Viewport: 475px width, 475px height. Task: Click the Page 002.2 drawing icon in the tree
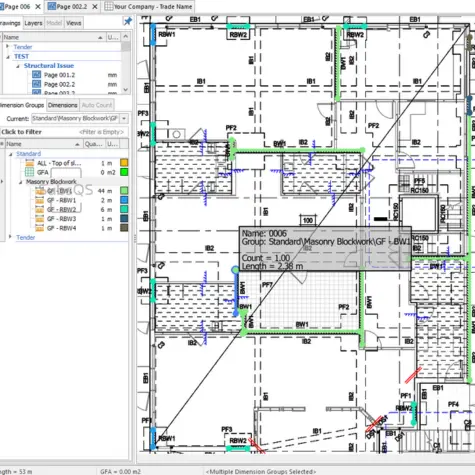coord(36,84)
